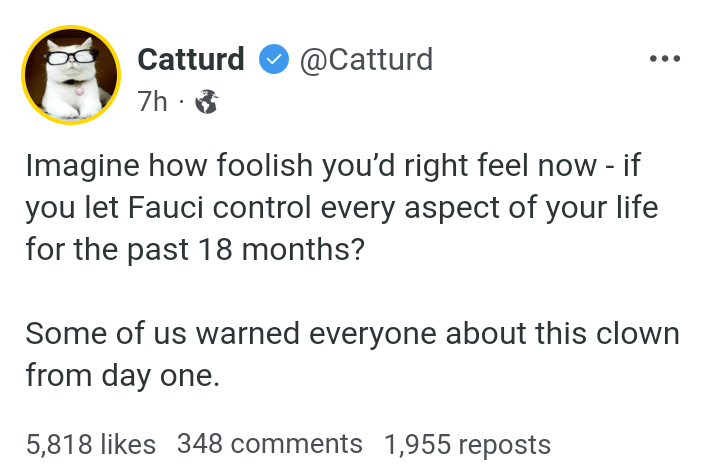Open the three-dot more options menu
This screenshot has width=709, height=475.
tap(664, 60)
